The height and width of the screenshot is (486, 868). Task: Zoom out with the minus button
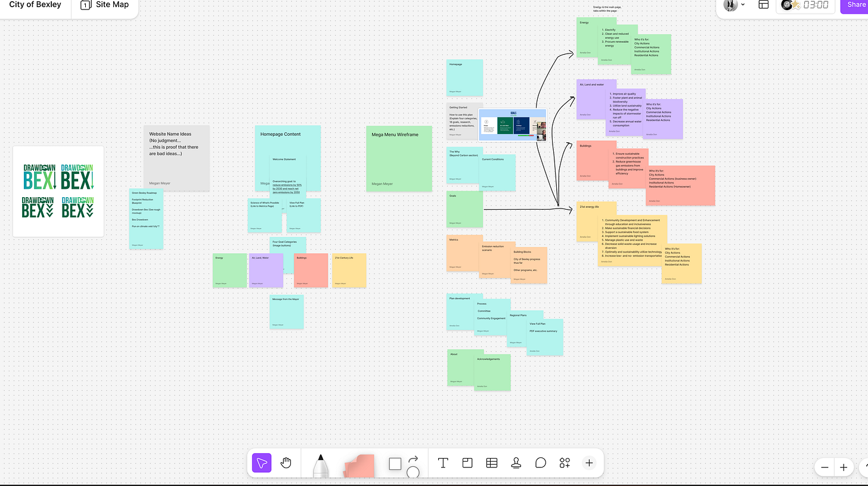[824, 468]
